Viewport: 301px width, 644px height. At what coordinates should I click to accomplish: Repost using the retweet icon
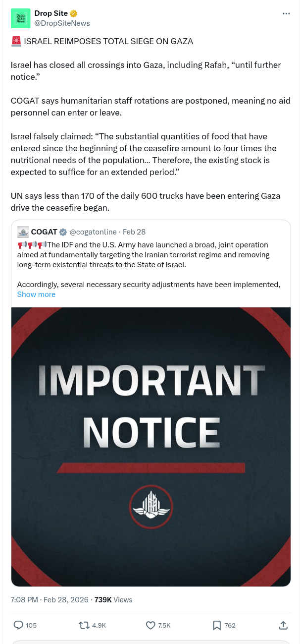[84, 625]
